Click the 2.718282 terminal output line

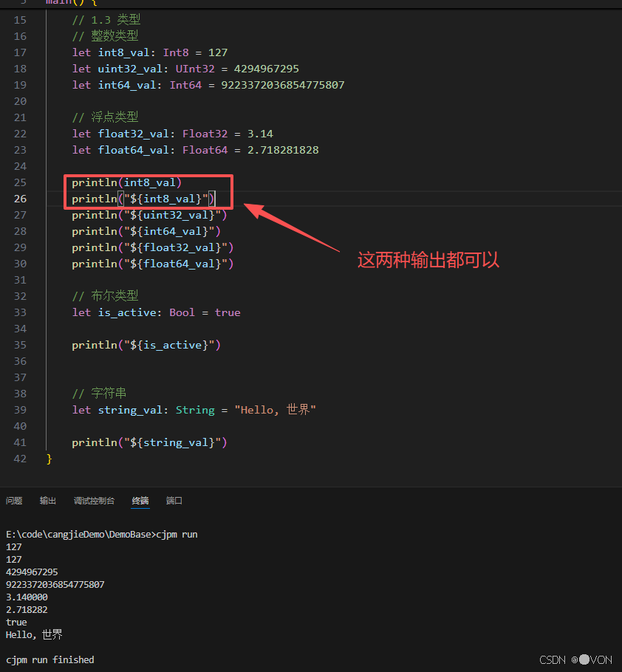(27, 609)
